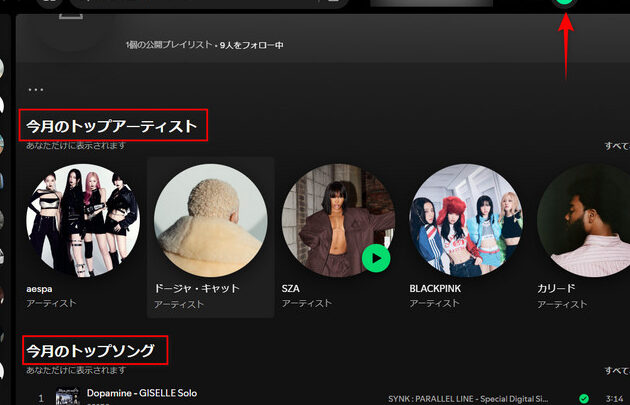The image size is (630, 405).
Task: Select the Dopamine - GISELLE Solo song title
Action: click(142, 393)
